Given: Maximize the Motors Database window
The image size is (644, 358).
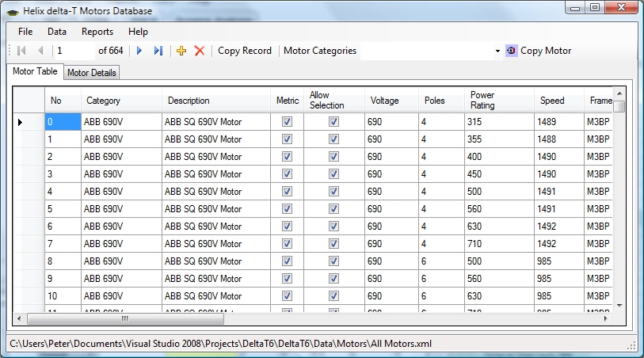Looking at the screenshot, I should (595, 7).
